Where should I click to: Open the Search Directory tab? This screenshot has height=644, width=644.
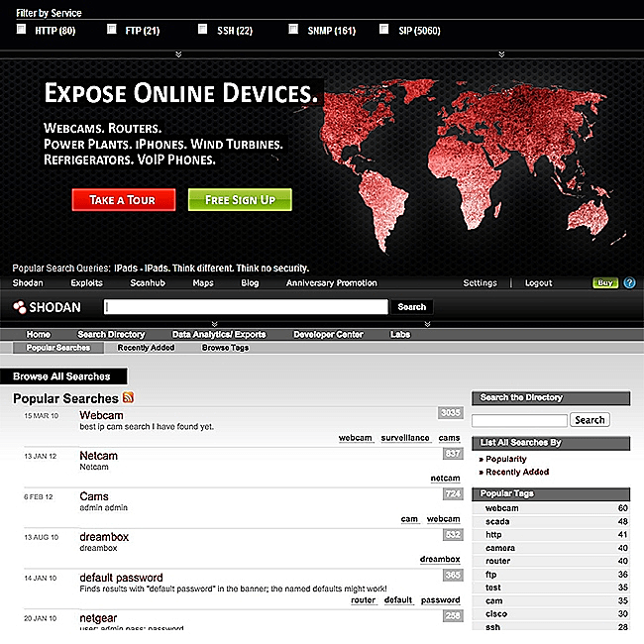click(111, 334)
